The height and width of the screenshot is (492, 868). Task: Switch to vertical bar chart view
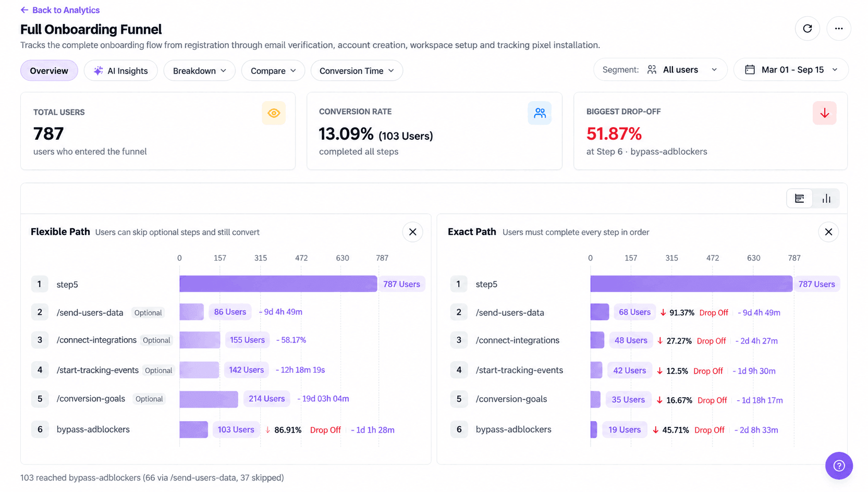826,199
